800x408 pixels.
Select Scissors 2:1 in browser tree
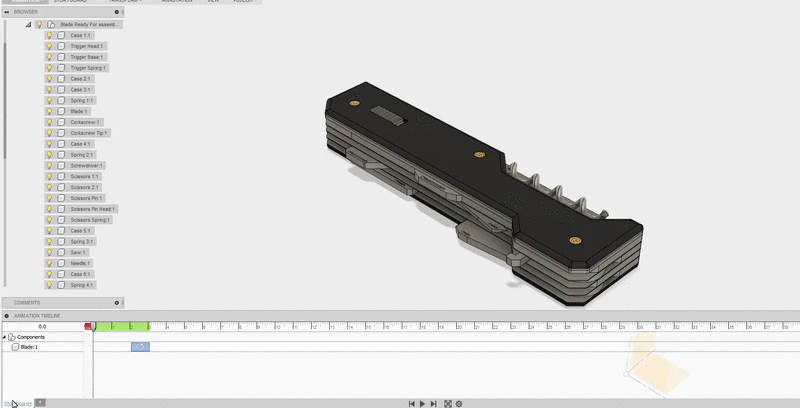click(x=84, y=187)
